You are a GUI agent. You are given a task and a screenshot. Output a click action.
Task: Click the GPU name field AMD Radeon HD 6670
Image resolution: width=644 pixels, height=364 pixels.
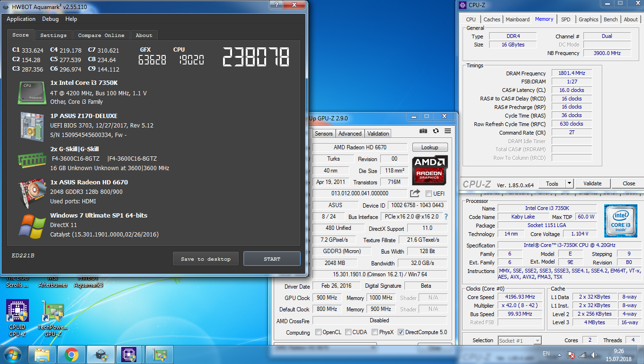click(359, 147)
